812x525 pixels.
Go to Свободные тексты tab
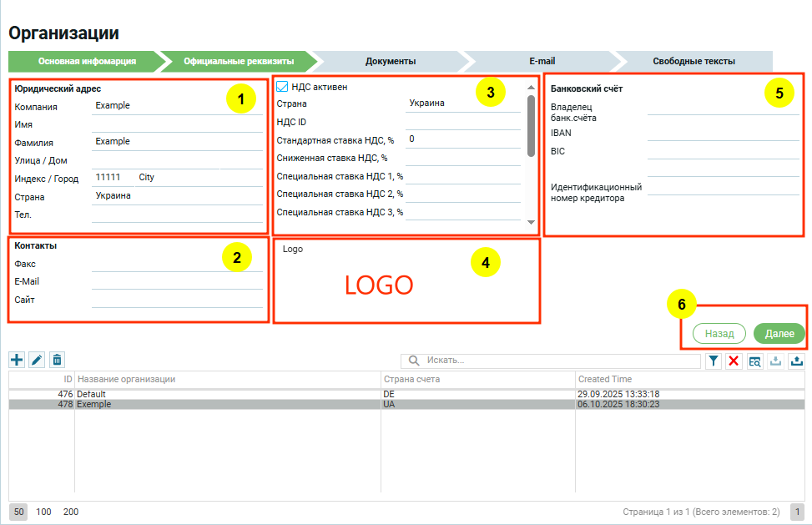pos(693,61)
